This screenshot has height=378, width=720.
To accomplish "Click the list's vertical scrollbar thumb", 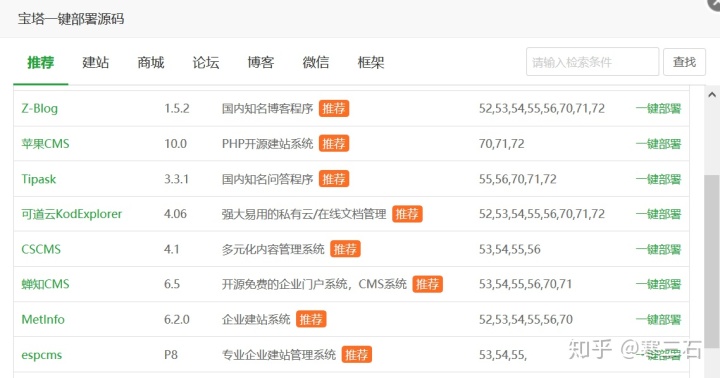I will tap(712, 262).
